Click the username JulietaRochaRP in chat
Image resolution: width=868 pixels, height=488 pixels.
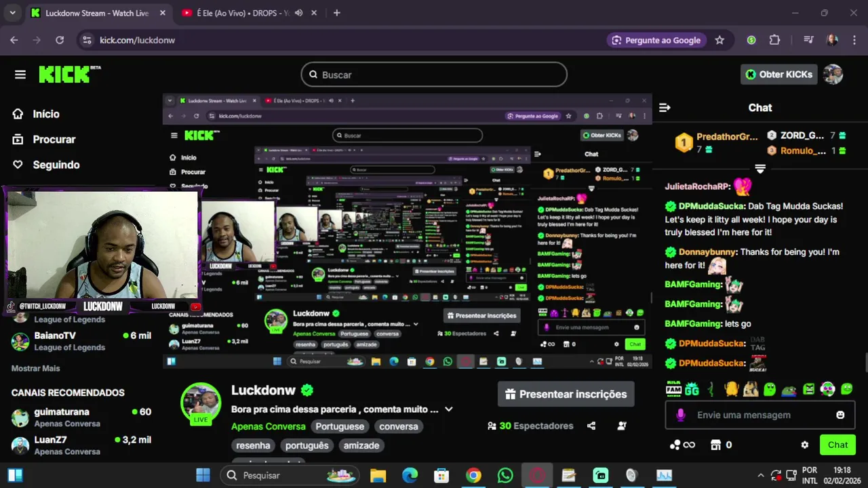[697, 186]
